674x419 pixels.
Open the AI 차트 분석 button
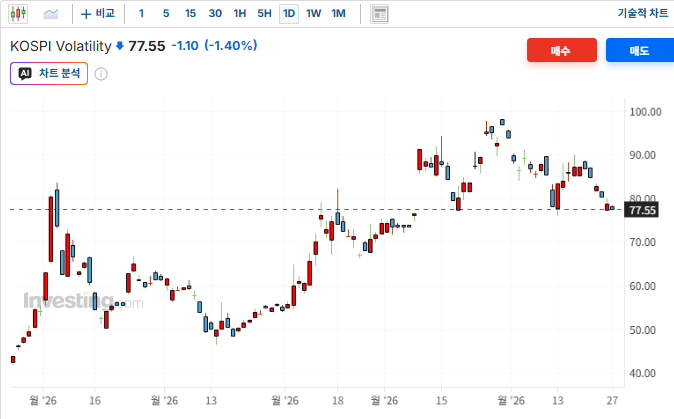pos(49,73)
